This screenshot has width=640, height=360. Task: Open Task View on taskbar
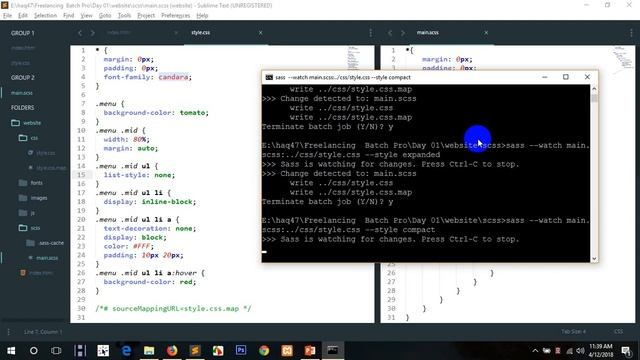[56, 351]
